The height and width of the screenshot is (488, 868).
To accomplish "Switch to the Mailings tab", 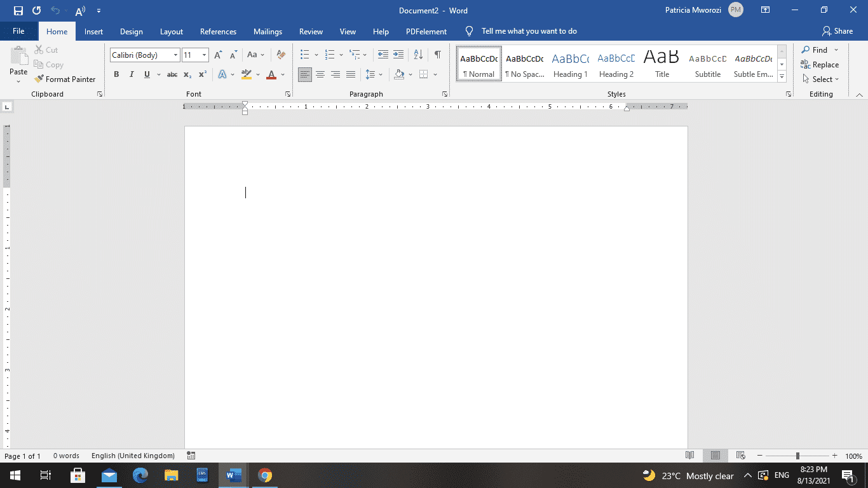I will point(268,30).
